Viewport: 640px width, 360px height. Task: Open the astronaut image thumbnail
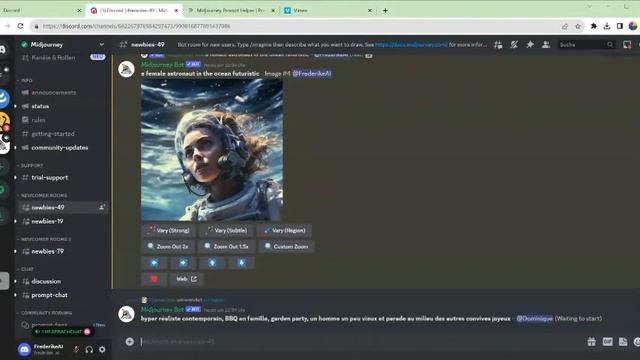pos(212,150)
